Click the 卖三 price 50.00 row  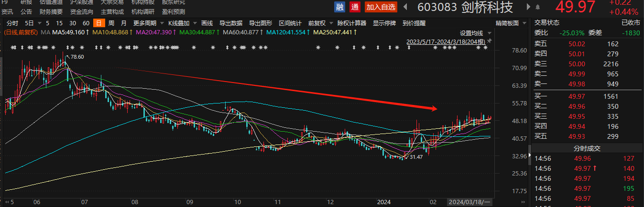(588, 64)
